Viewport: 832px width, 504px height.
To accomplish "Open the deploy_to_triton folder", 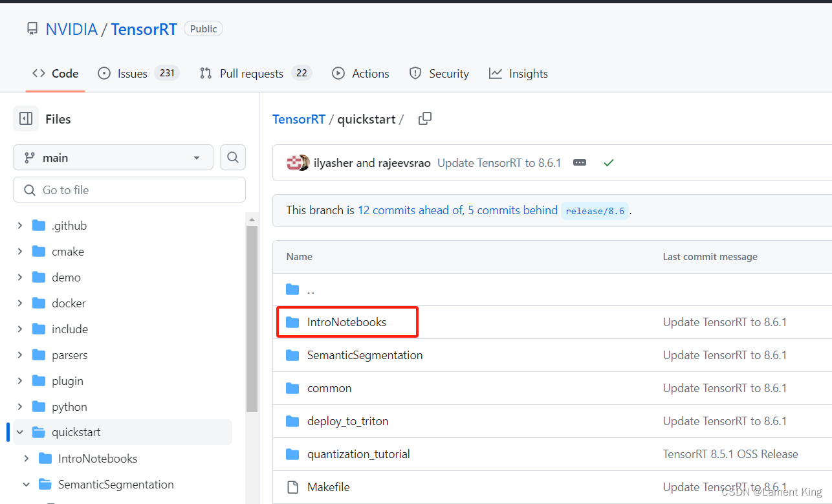I will [348, 421].
